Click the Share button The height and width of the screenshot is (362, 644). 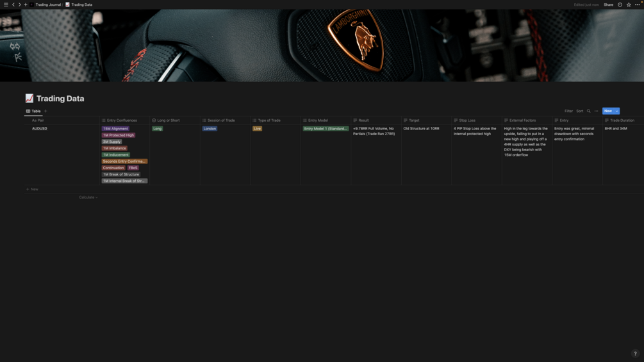pyautogui.click(x=608, y=4)
